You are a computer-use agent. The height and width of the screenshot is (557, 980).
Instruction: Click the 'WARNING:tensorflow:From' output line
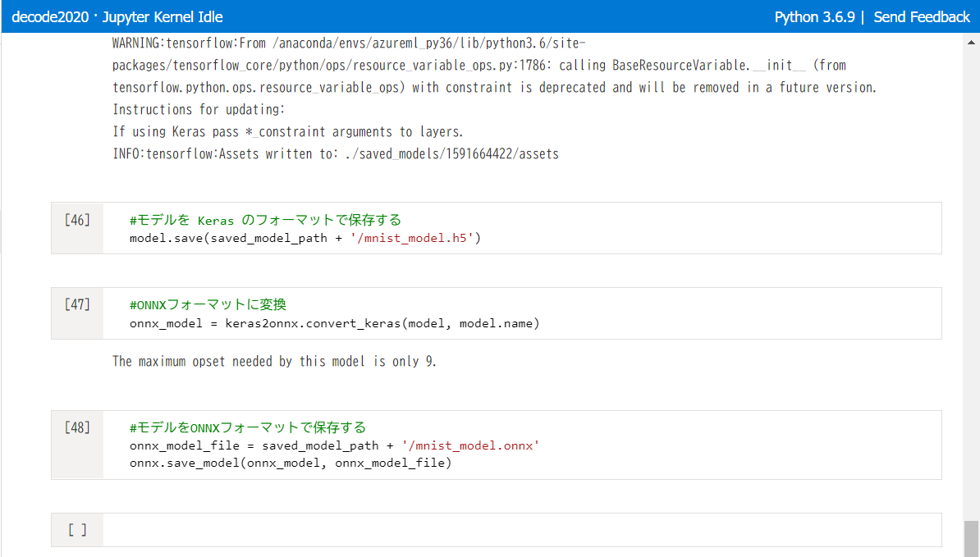click(349, 43)
